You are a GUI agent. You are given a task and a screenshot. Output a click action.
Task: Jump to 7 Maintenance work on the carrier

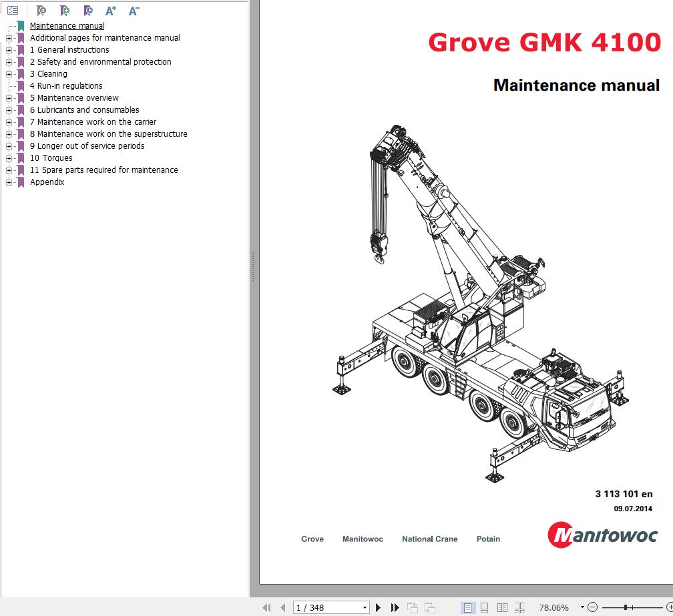(x=93, y=122)
